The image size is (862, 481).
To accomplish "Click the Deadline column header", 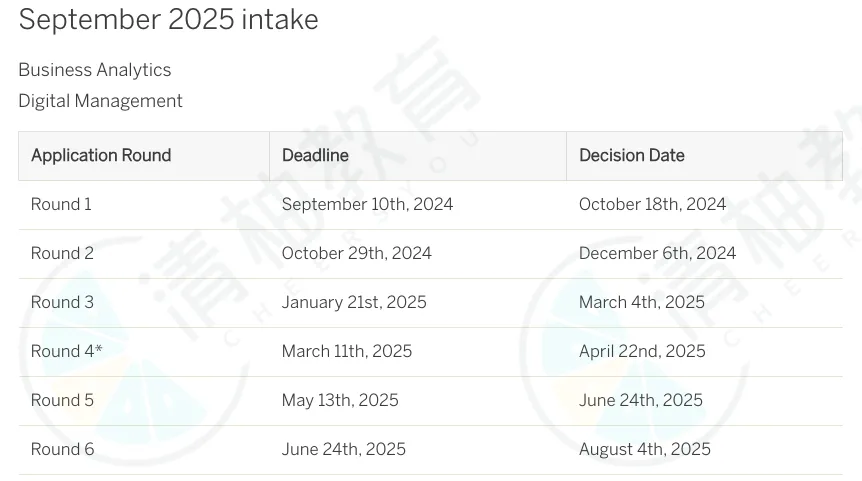I will click(x=315, y=156).
